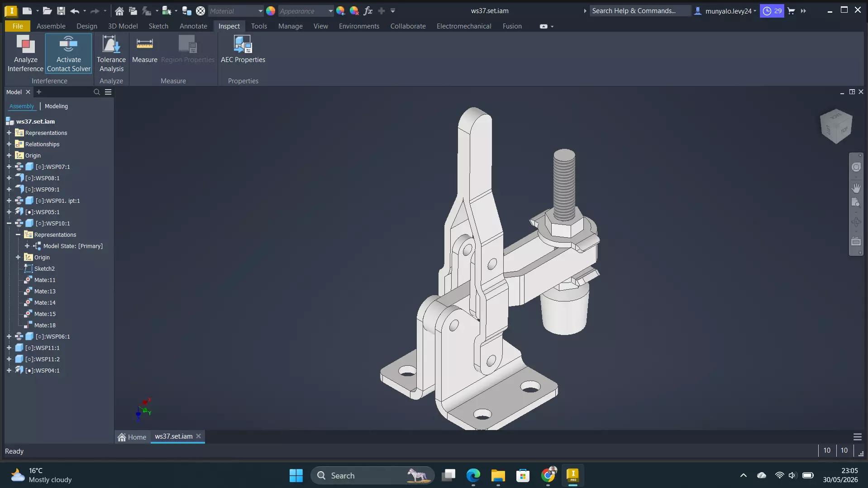Image resolution: width=868 pixels, height=488 pixels.
Task: Expand the WSP07:1 component
Action: pyautogui.click(x=9, y=167)
